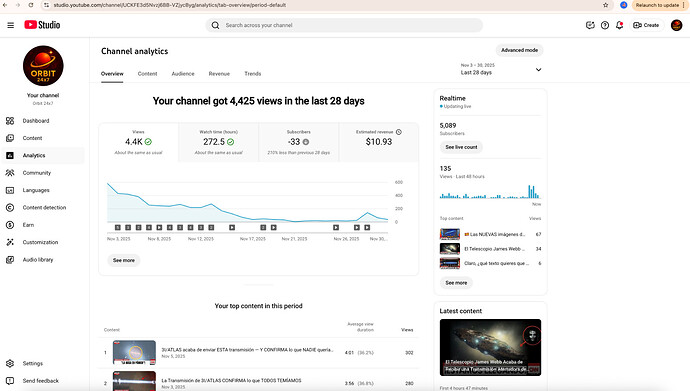Switch to the Trends tab
This screenshot has height=391, width=690.
[253, 74]
